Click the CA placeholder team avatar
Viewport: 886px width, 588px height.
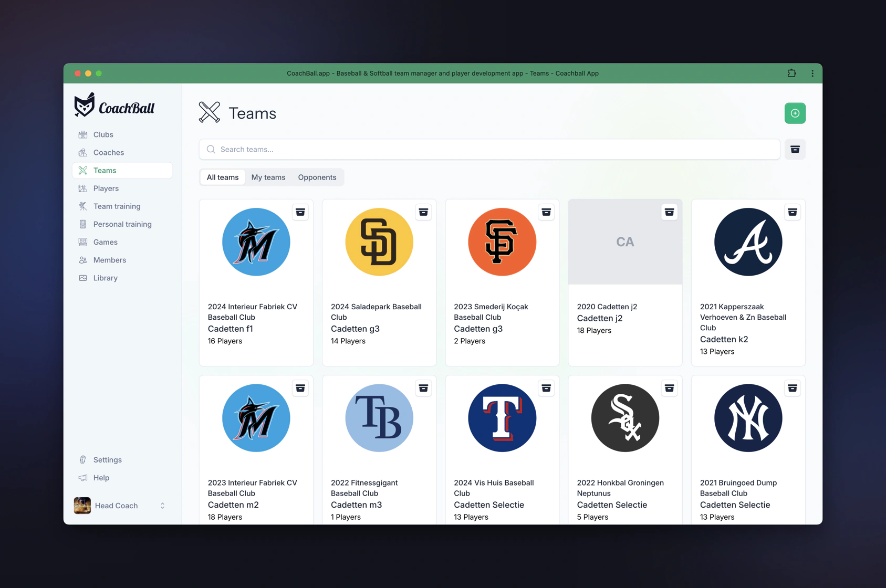coord(624,242)
